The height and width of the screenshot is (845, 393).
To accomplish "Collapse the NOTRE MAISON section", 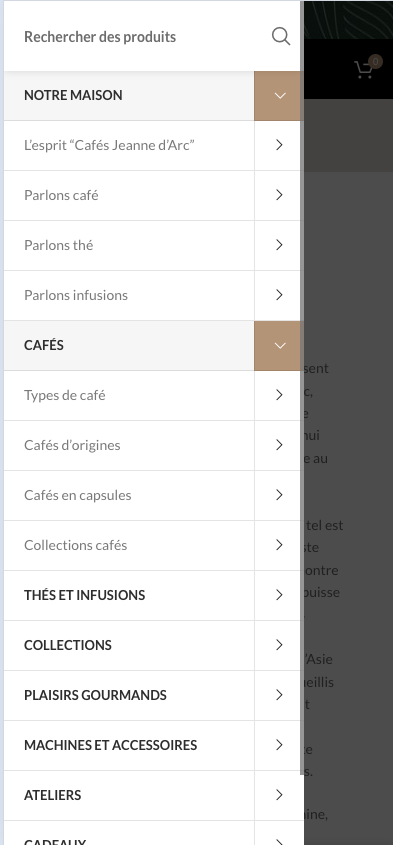I will pyautogui.click(x=279, y=95).
